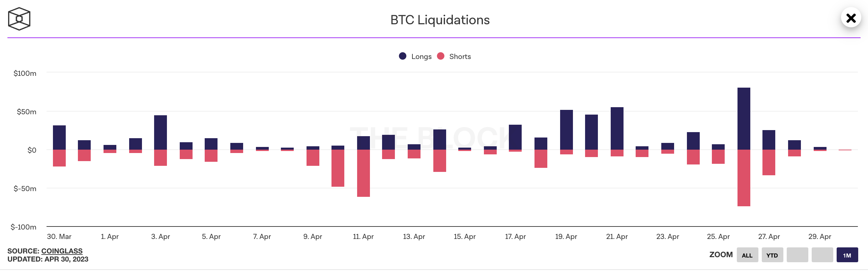Click the navy Longs legend color dot

[403, 56]
